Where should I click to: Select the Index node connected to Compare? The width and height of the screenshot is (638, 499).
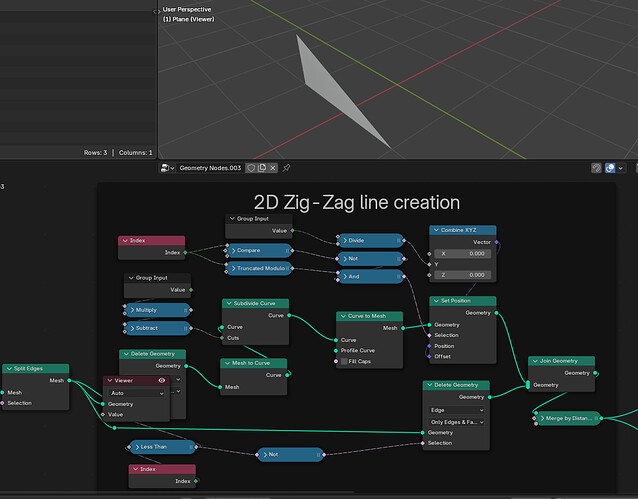click(151, 241)
